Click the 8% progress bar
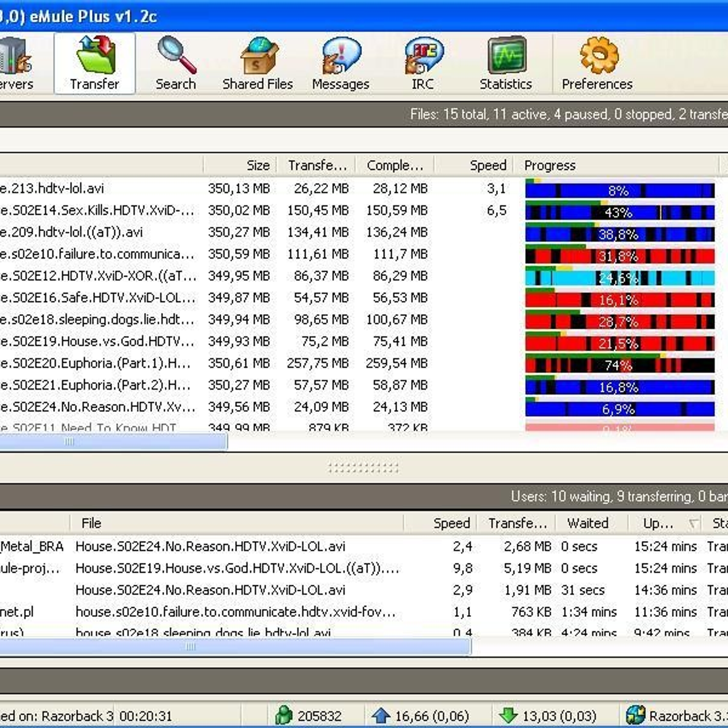Image resolution: width=728 pixels, height=728 pixels. pos(620,189)
